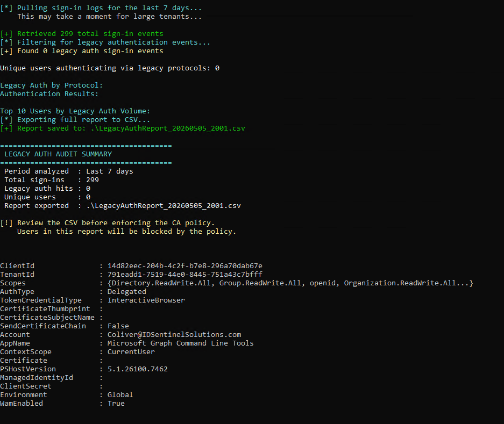Select the 'Retrieved 299 total sign-in events' line
The height and width of the screenshot is (424, 504).
pyautogui.click(x=82, y=33)
